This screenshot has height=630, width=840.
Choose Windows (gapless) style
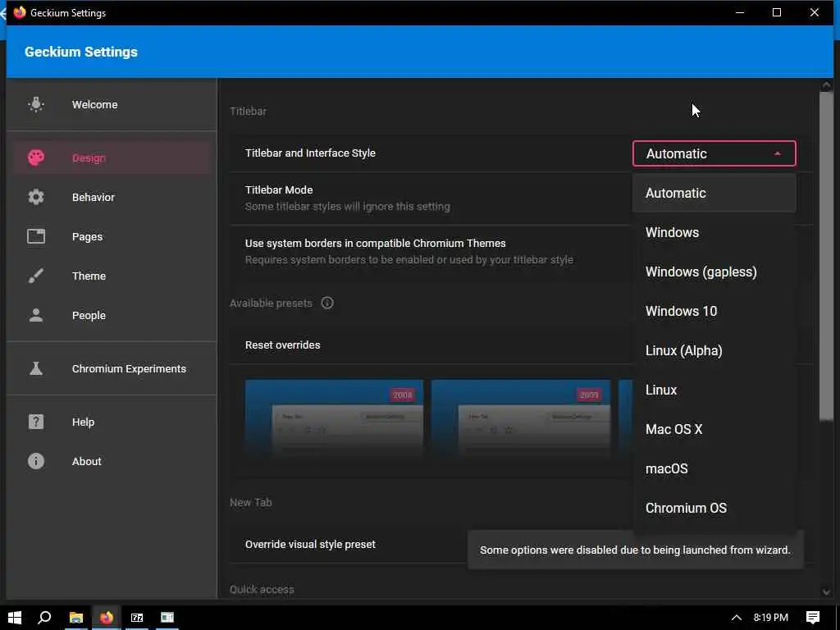[714, 272]
